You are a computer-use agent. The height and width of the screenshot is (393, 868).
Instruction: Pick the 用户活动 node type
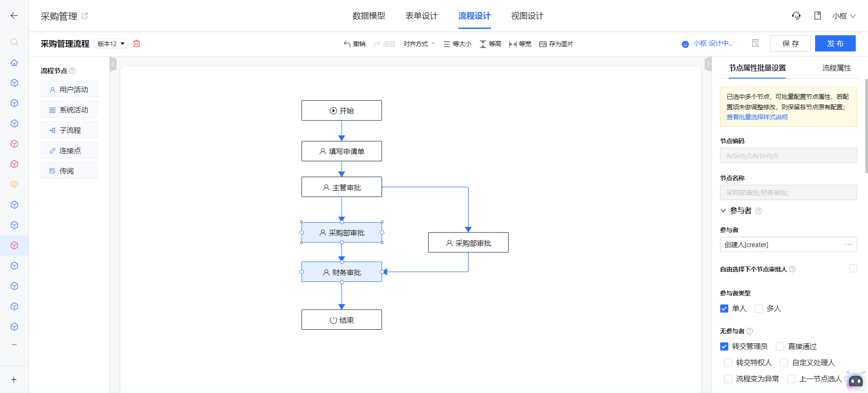[x=69, y=89]
